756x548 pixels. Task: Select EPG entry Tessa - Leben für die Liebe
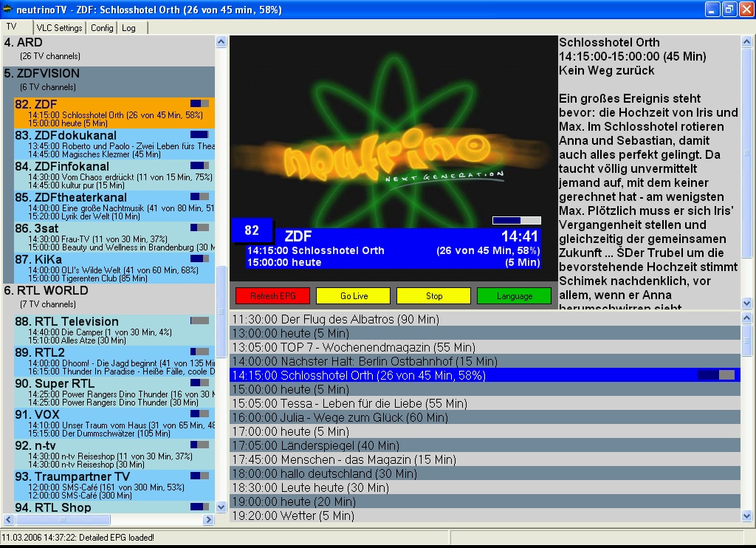[x=484, y=403]
